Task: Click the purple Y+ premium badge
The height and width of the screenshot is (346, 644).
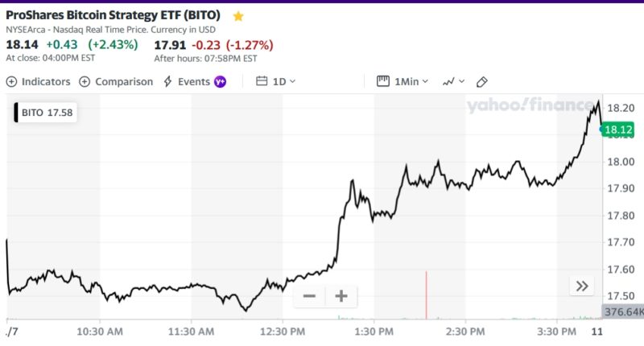Action: [220, 81]
